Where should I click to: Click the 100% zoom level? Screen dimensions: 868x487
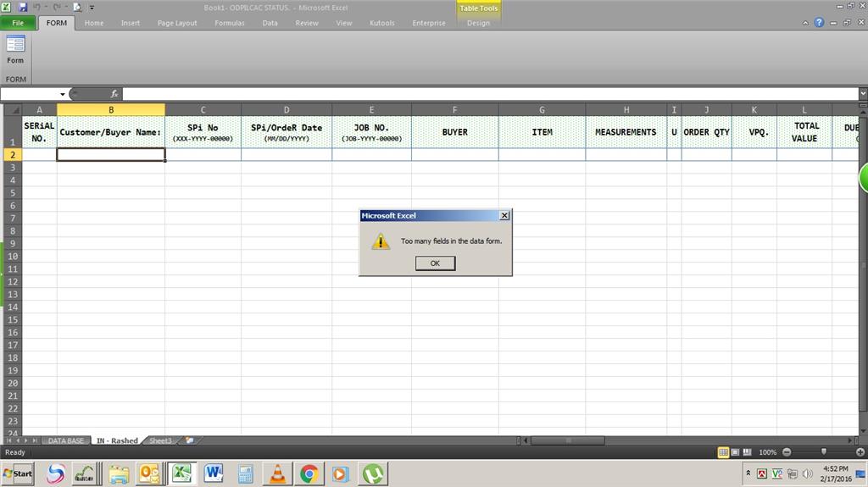767,452
